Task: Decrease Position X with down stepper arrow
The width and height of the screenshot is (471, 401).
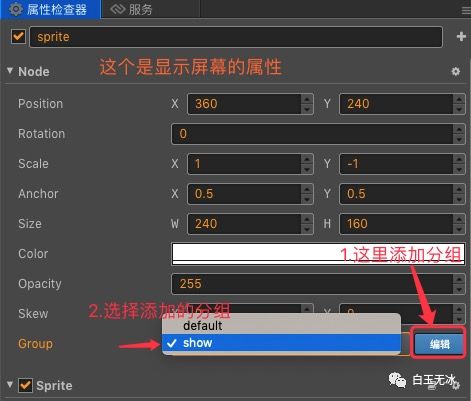Action: (307, 109)
